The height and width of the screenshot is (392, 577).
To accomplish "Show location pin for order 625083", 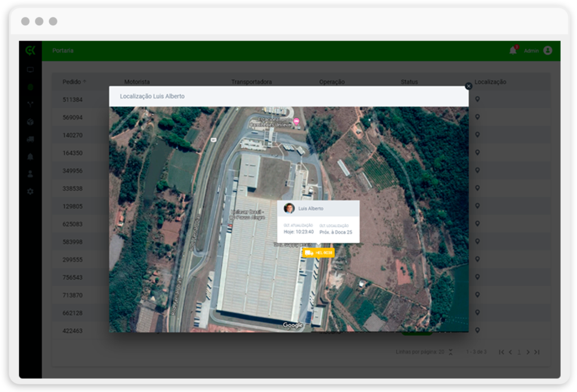I will coord(477,224).
